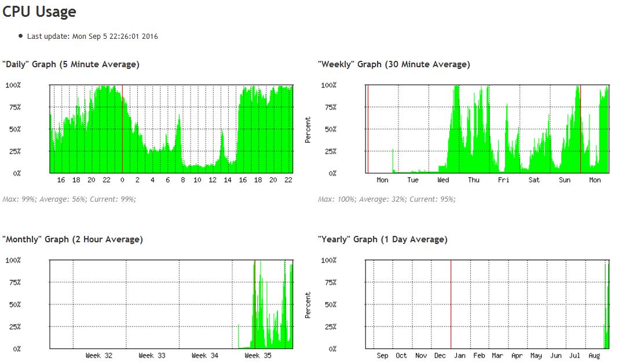Click the Oct label on Yearly graph

click(401, 355)
